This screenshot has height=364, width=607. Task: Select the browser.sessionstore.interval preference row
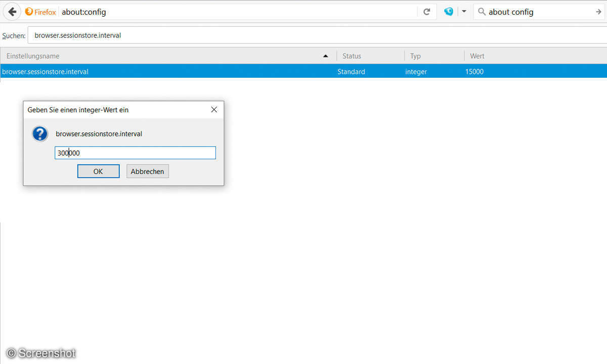[x=303, y=71]
